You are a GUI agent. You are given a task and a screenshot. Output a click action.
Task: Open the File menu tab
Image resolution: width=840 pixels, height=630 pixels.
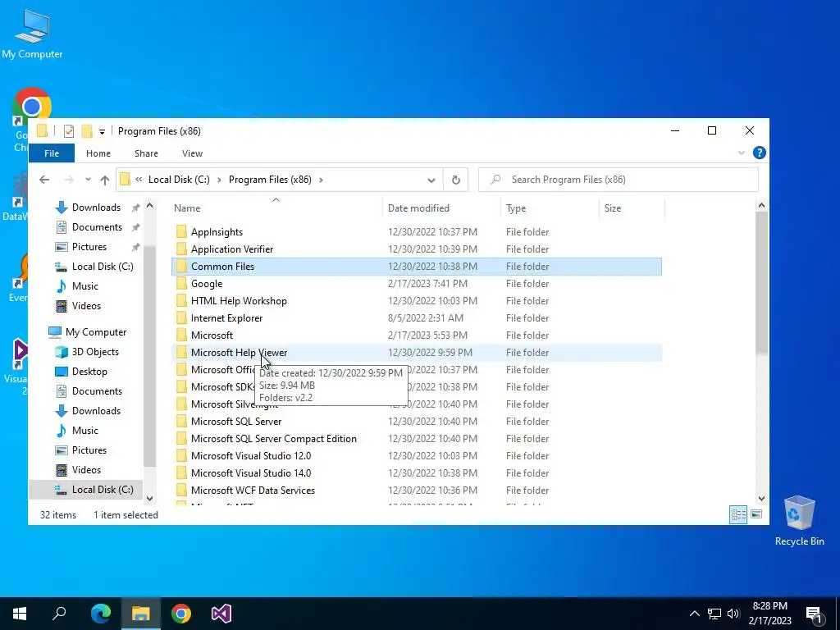click(x=52, y=153)
